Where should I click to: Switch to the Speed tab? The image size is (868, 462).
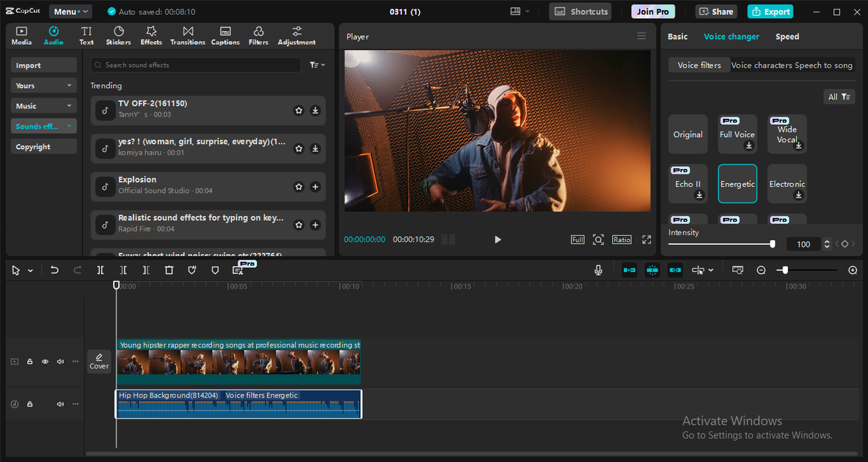click(x=787, y=37)
